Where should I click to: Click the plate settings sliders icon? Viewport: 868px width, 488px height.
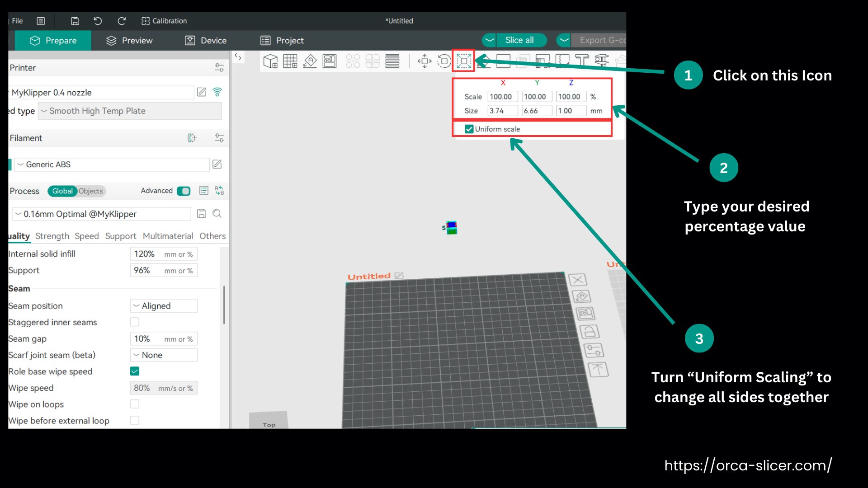pos(594,350)
